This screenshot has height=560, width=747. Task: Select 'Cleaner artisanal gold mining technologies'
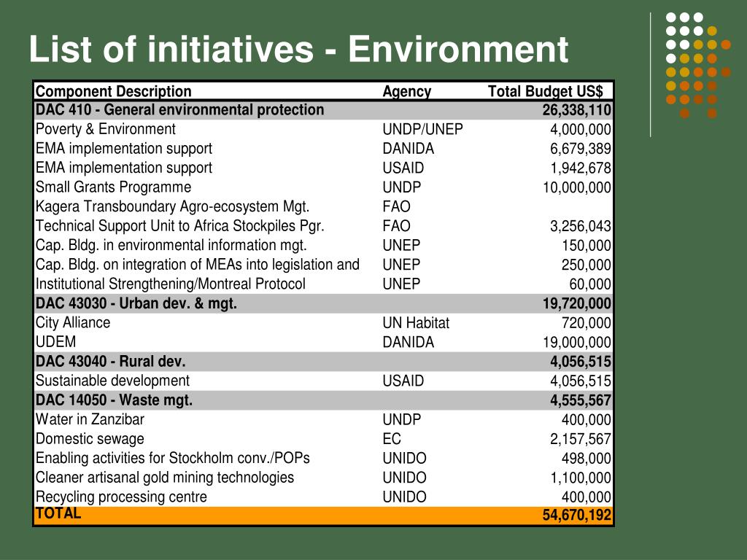(x=165, y=477)
